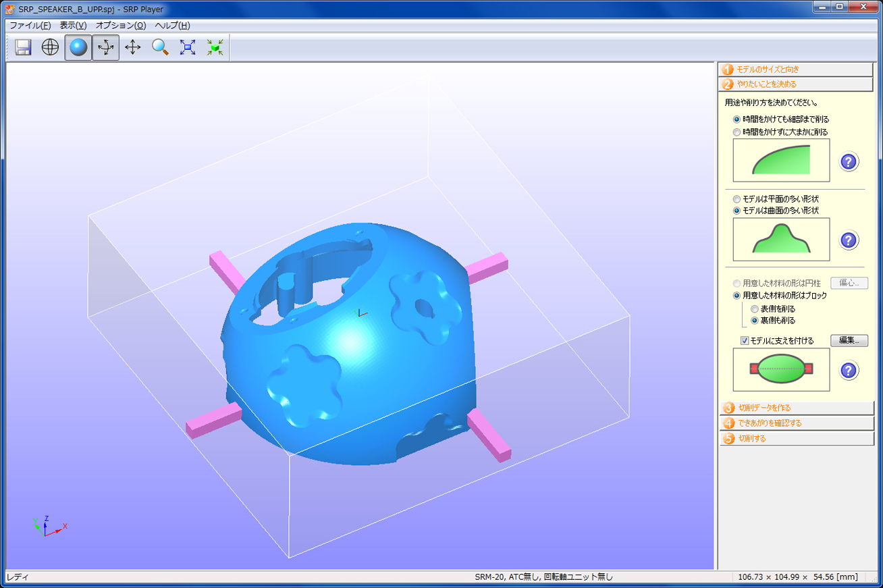Activate the pan move arrows tool
Screen dimensions: 883x588
(x=133, y=47)
